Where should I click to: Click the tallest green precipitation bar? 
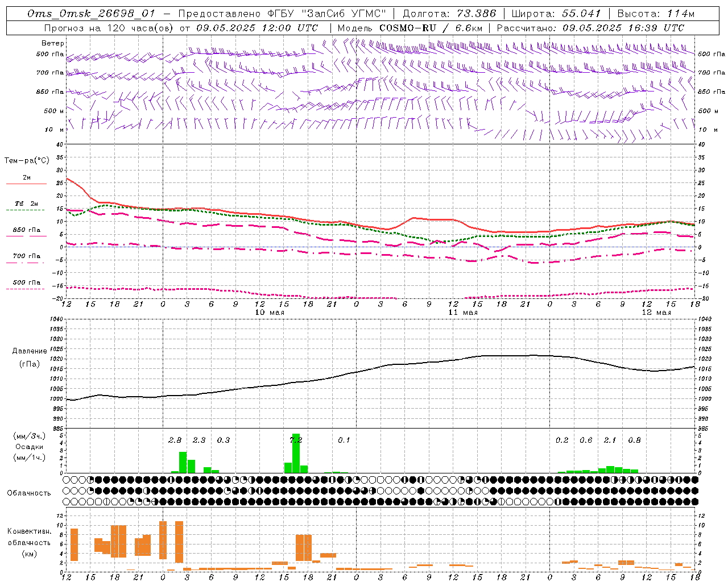click(296, 454)
